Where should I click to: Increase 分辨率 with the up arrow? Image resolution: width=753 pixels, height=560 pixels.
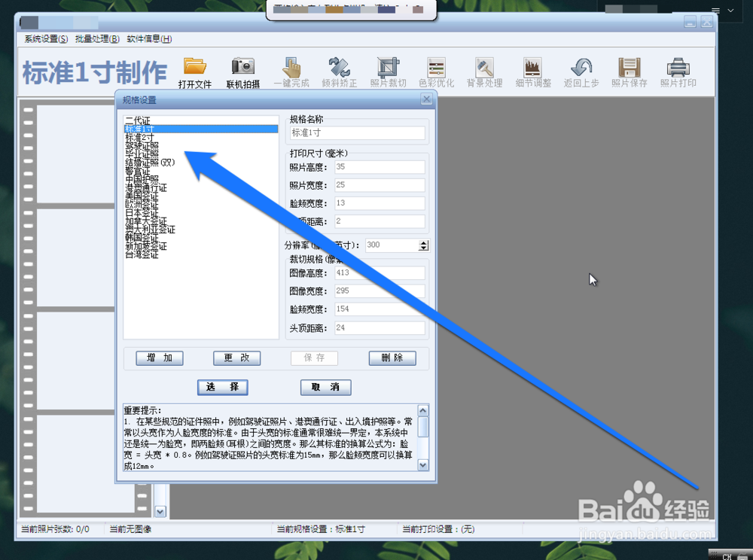[x=423, y=243]
